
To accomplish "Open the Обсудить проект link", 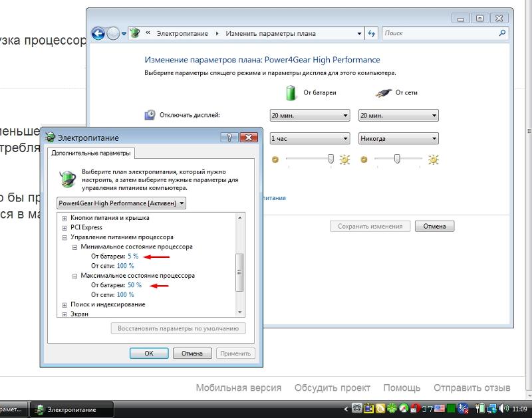I will (x=332, y=388).
